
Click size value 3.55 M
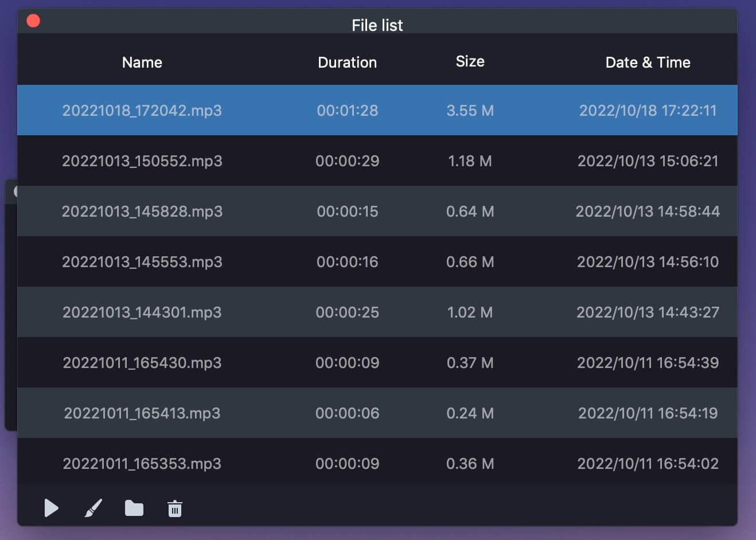470,110
